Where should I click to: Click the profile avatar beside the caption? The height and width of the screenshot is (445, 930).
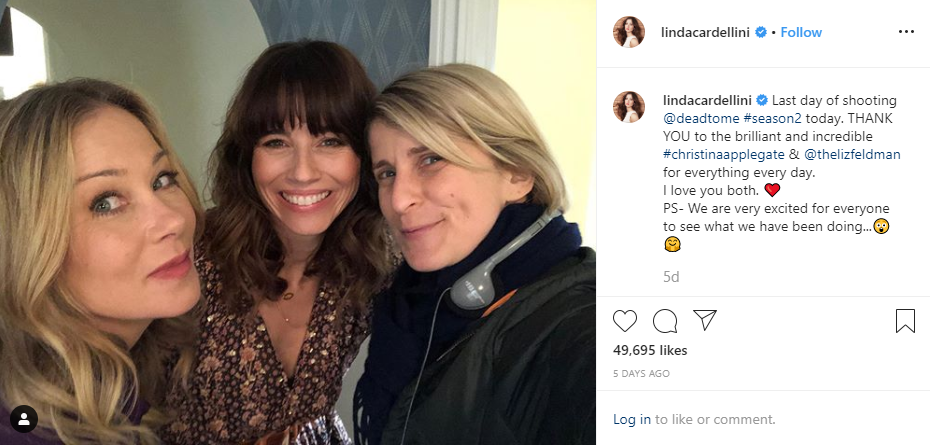pos(630,107)
